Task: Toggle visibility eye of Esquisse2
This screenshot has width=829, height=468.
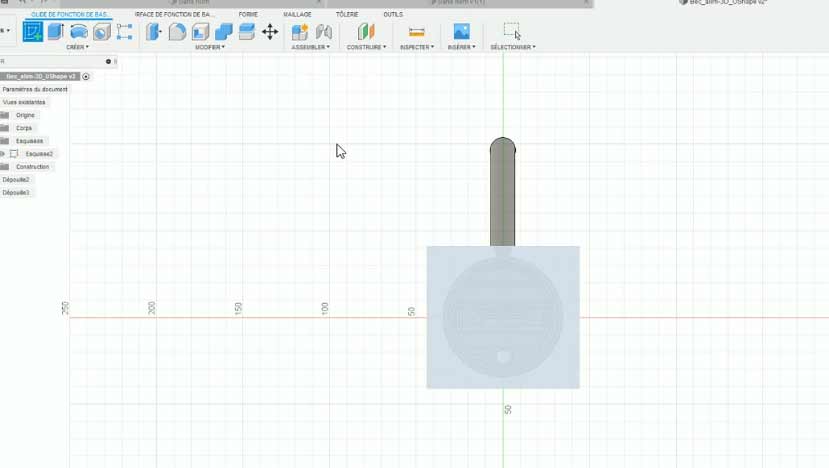Action: pos(3,154)
